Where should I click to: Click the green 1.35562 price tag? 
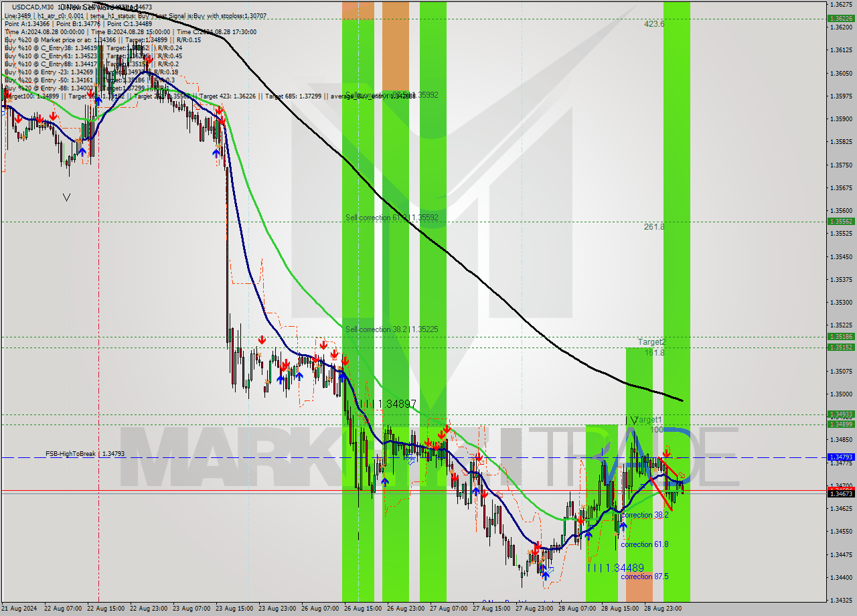(x=841, y=221)
